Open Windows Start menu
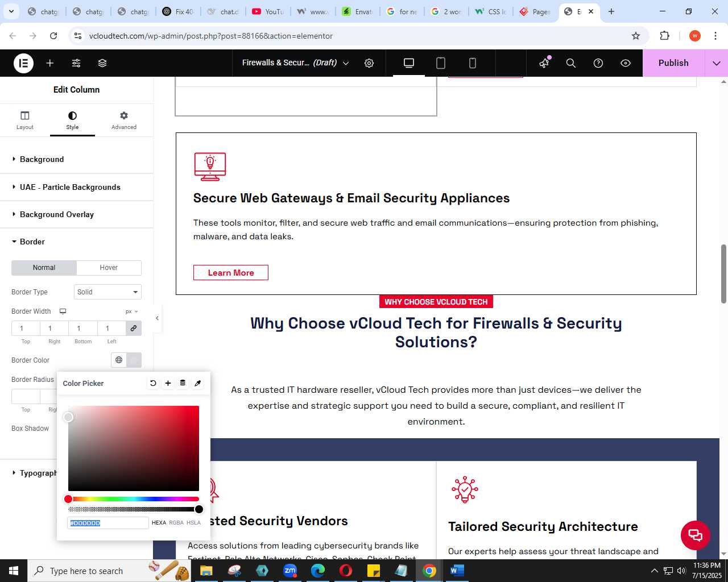 tap(14, 571)
